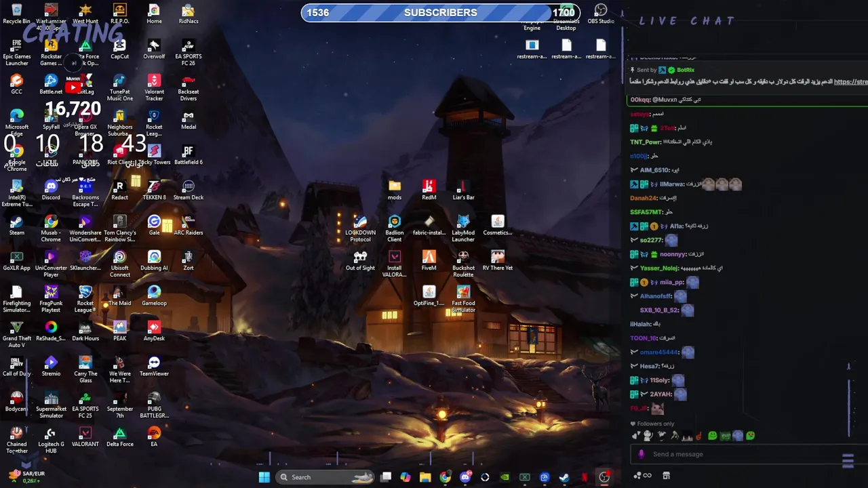
Task: Launch Epic Games Launcher shortcut
Action: [x=16, y=52]
